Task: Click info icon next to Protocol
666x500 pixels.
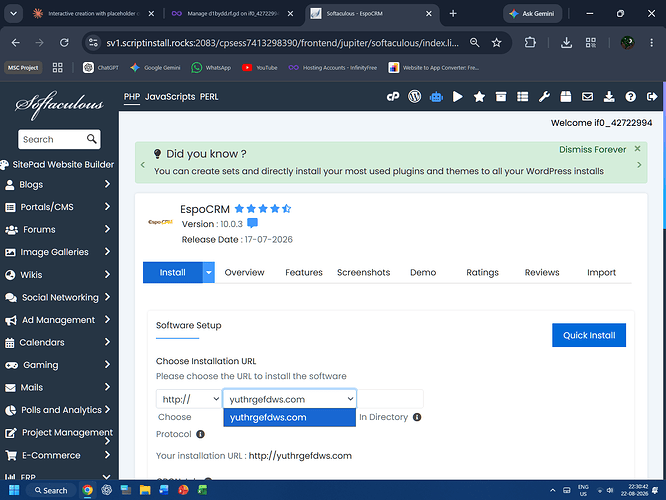Action: pos(200,434)
